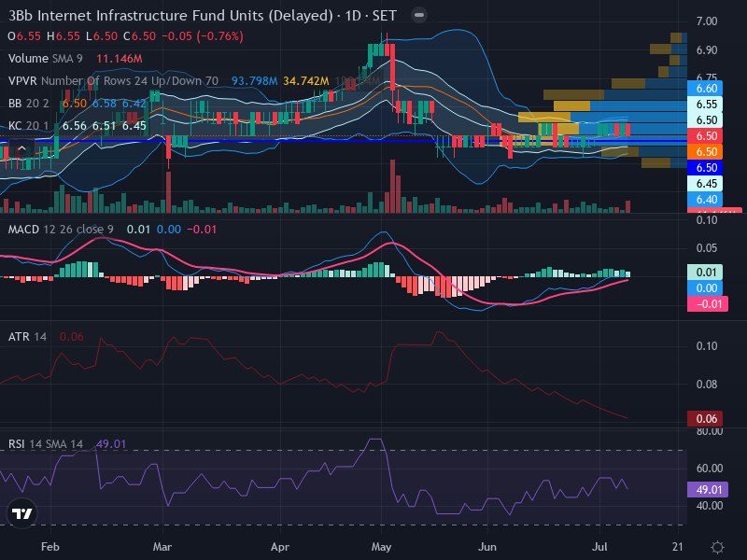Select the 3Bb Internet Infrastructure Fund Units title
Viewport: 747px width, 560px height.
point(171,16)
